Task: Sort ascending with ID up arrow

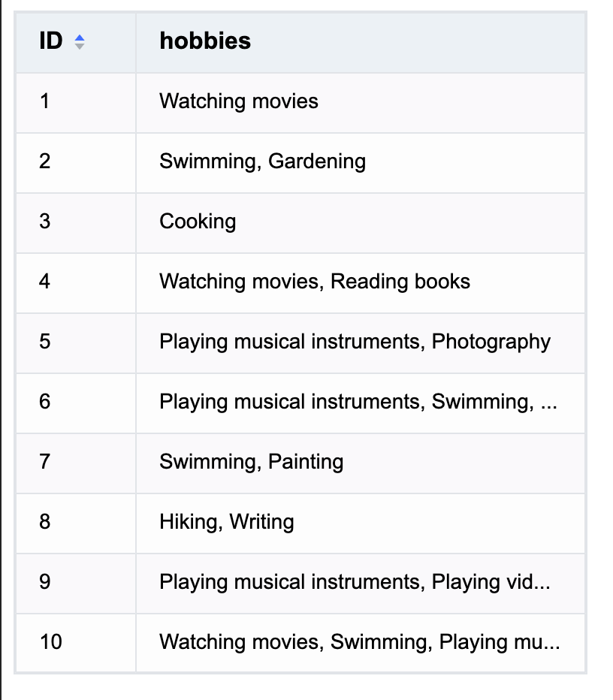Action: (x=80, y=38)
